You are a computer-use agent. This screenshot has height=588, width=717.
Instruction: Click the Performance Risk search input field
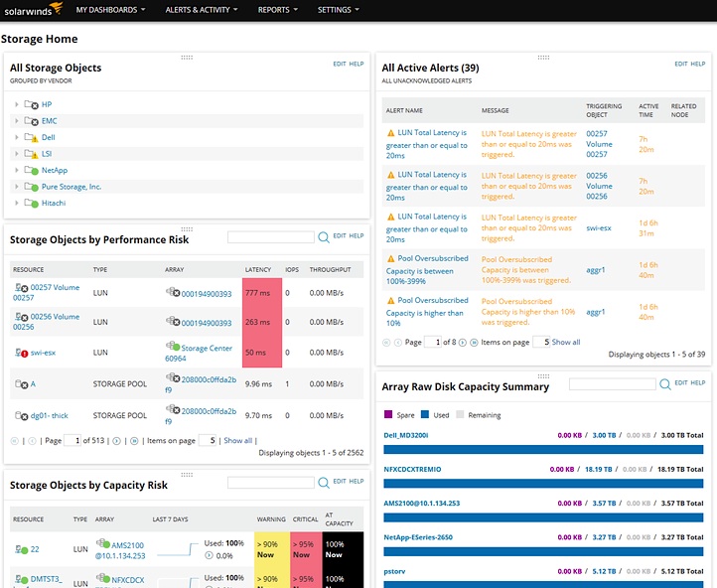click(271, 237)
